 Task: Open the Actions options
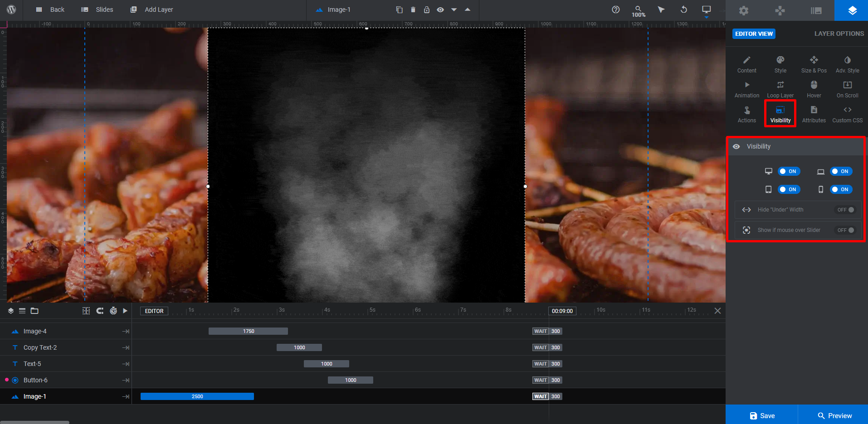(747, 114)
